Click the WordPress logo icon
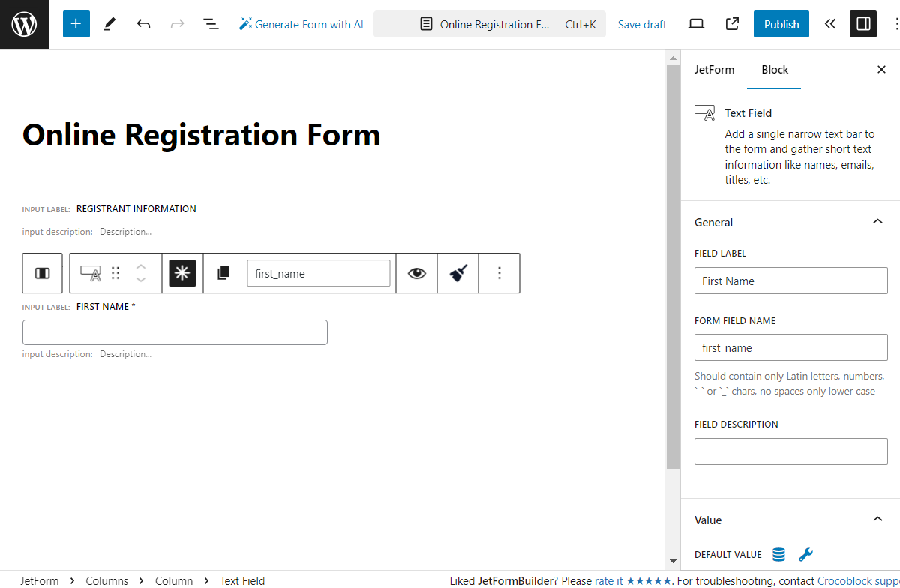Image resolution: width=900 pixels, height=588 pixels. 25,25
